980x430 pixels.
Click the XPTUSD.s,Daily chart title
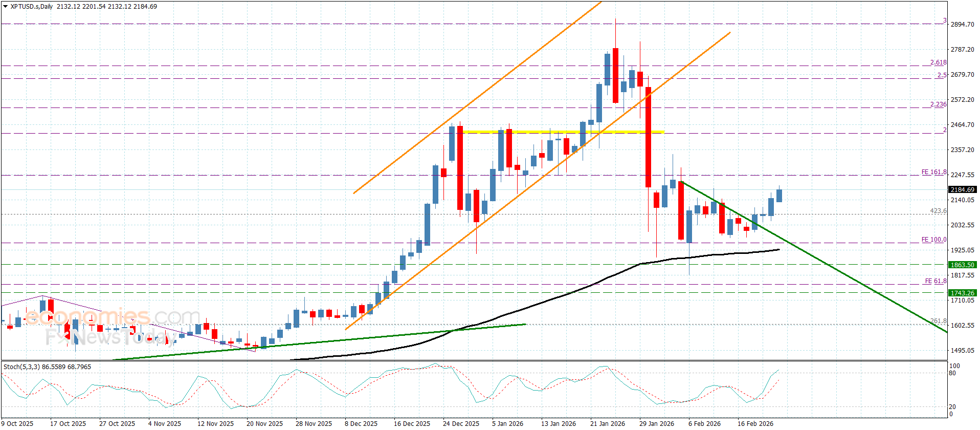[x=32, y=7]
